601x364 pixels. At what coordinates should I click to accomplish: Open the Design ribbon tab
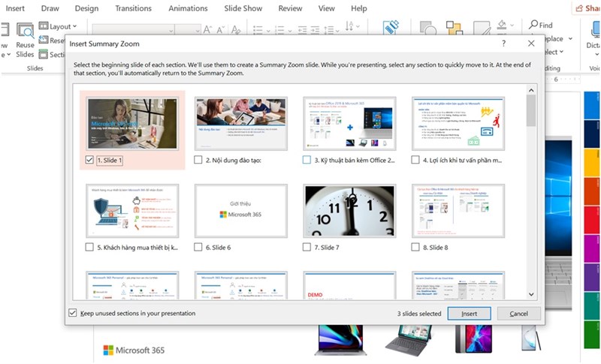pos(86,8)
